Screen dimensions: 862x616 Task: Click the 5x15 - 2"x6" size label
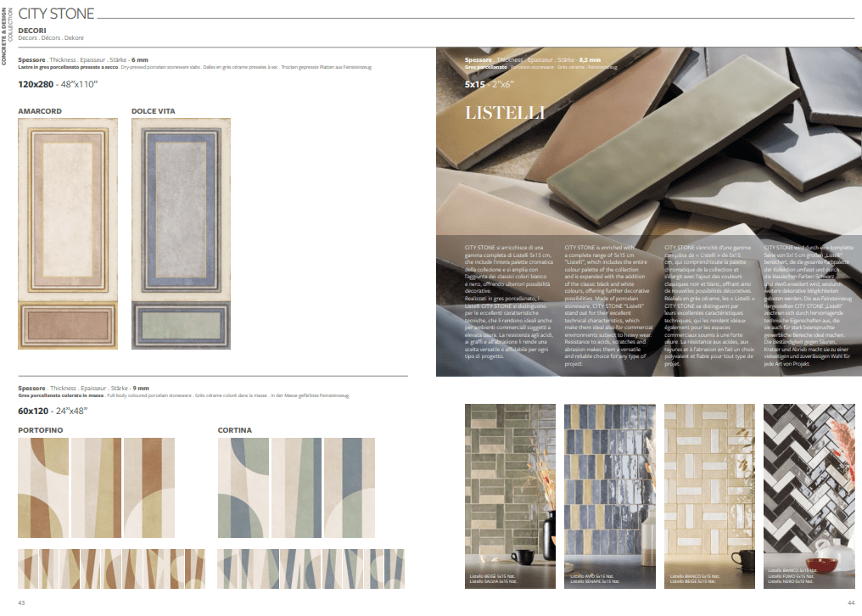click(x=490, y=85)
